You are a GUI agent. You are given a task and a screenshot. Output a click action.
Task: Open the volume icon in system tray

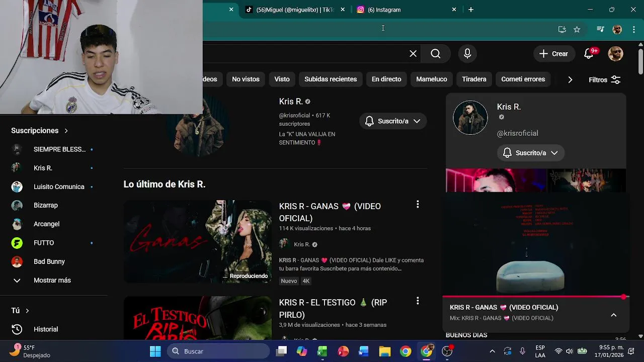pos(569,351)
